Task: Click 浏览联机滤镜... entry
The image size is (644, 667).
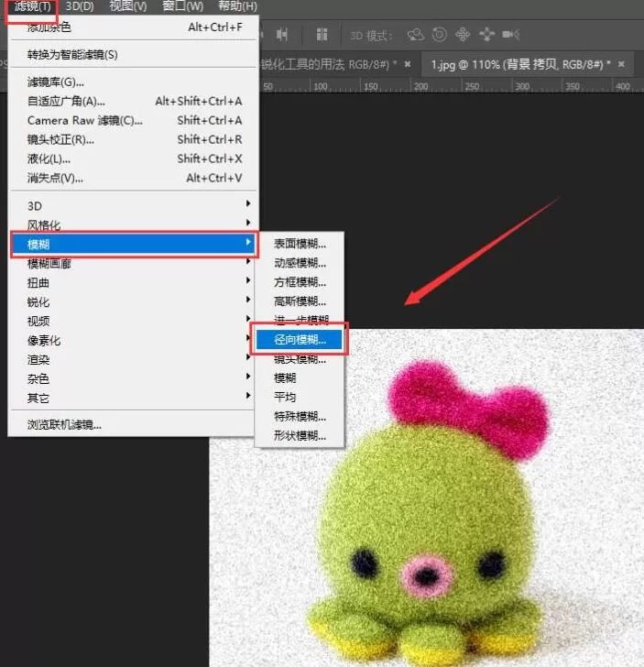Action: coord(133,424)
